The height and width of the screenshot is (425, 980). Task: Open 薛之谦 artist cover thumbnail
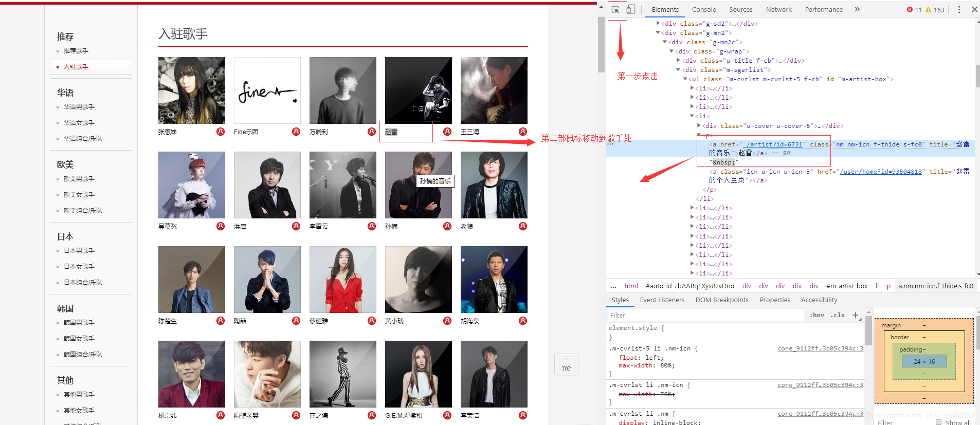[x=343, y=374]
